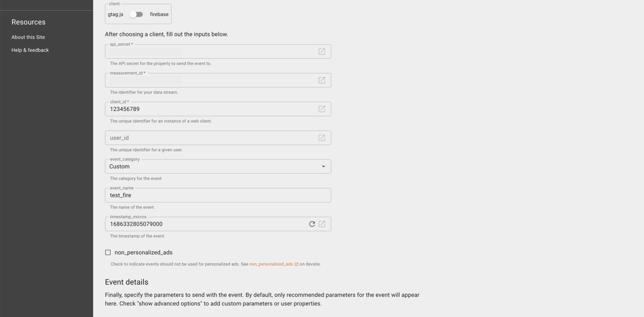Click external link icon in user_id field
This screenshot has width=644, height=317.
pos(322,138)
